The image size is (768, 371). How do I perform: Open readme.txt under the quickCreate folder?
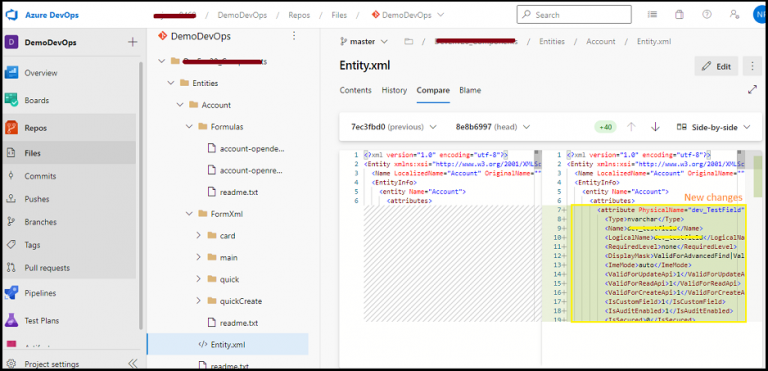point(240,323)
